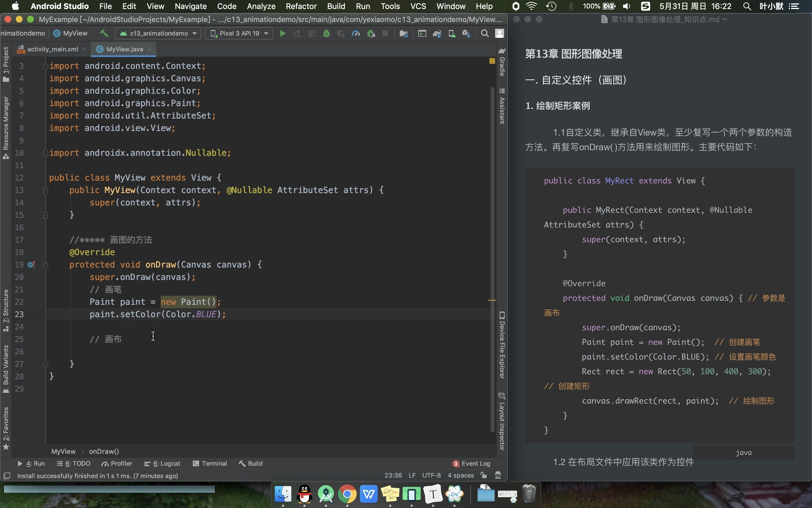Open the Trash in the Dock

[x=529, y=494]
